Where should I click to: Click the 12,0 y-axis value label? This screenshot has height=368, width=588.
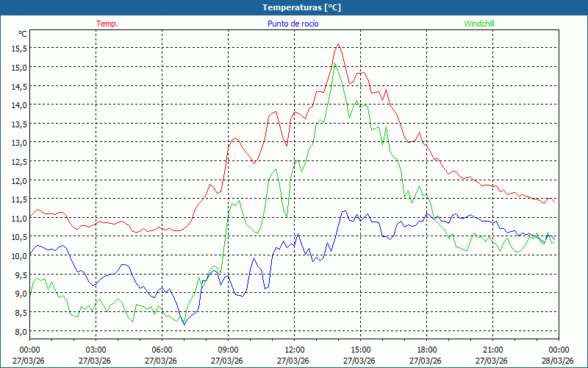(x=19, y=180)
